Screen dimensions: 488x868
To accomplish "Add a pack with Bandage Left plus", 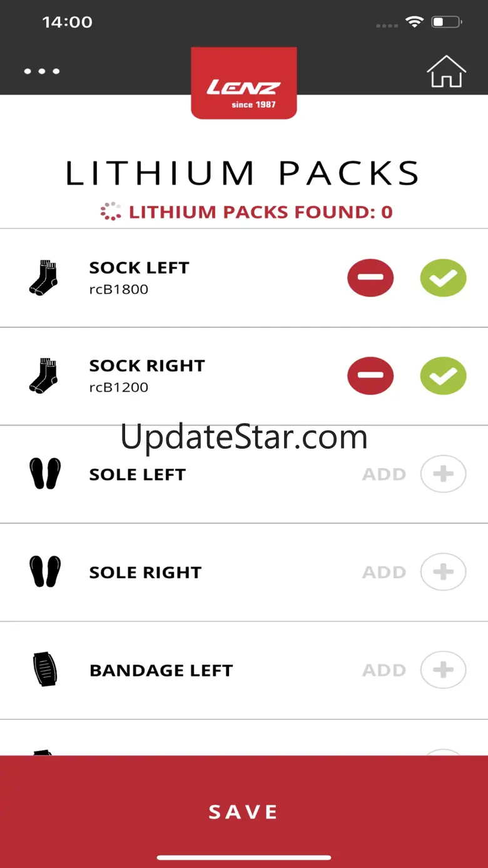I will click(x=443, y=670).
